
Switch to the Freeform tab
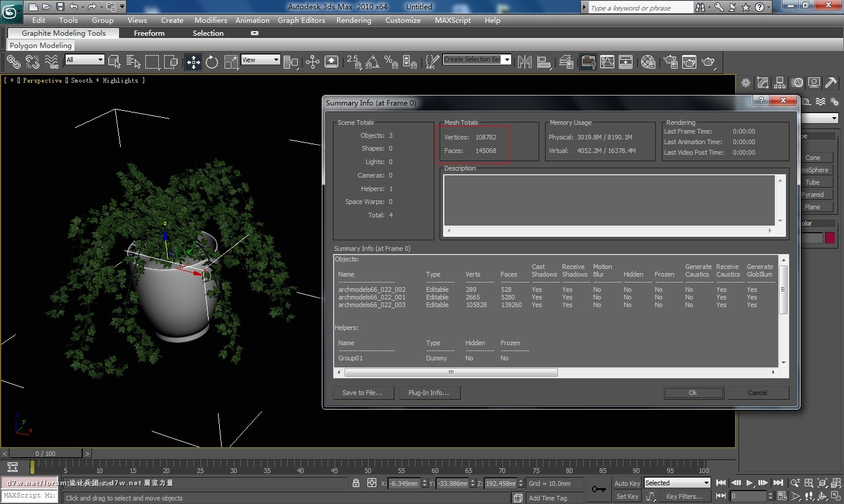[149, 33]
